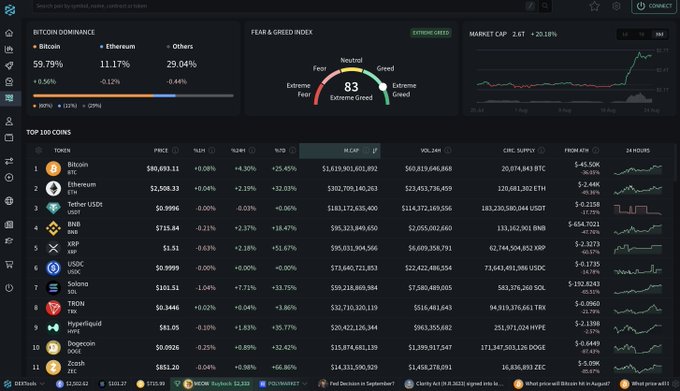This screenshot has height=391, width=680.
Task: Focus the search pair input field
Action: [x=278, y=6]
